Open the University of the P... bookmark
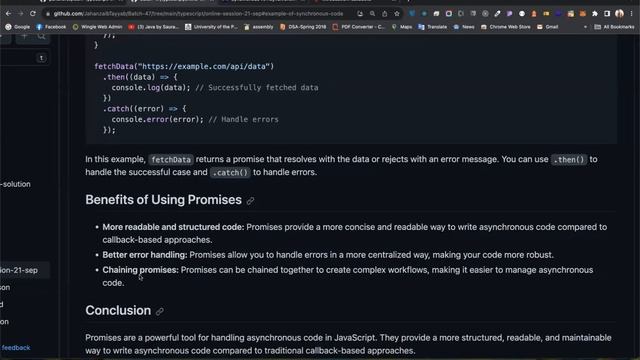This screenshot has width=640, height=360. [211, 27]
